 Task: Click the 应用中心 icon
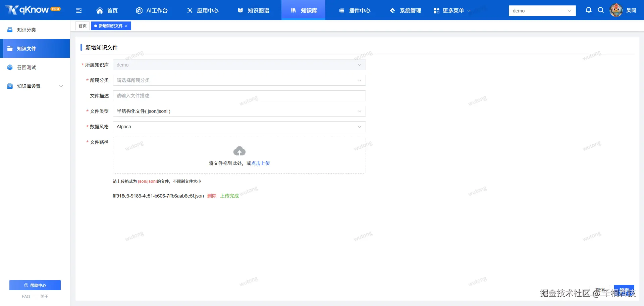click(x=190, y=10)
